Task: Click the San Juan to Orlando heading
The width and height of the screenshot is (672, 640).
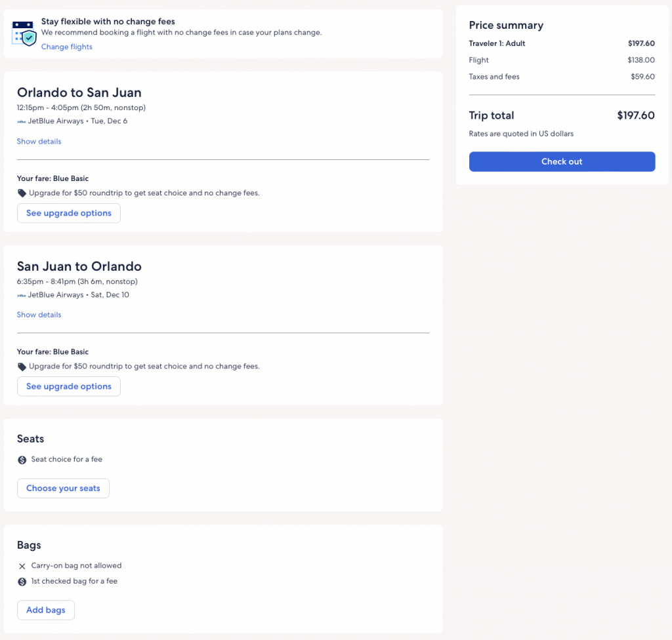Action: (79, 266)
